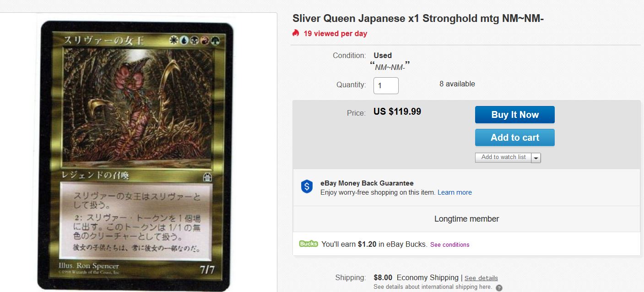Click the Longtime member label

(466, 219)
